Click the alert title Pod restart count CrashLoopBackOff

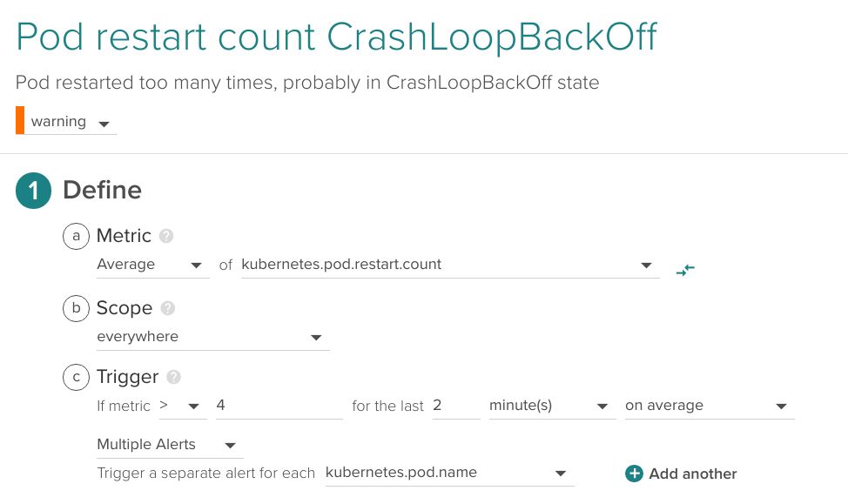(336, 37)
